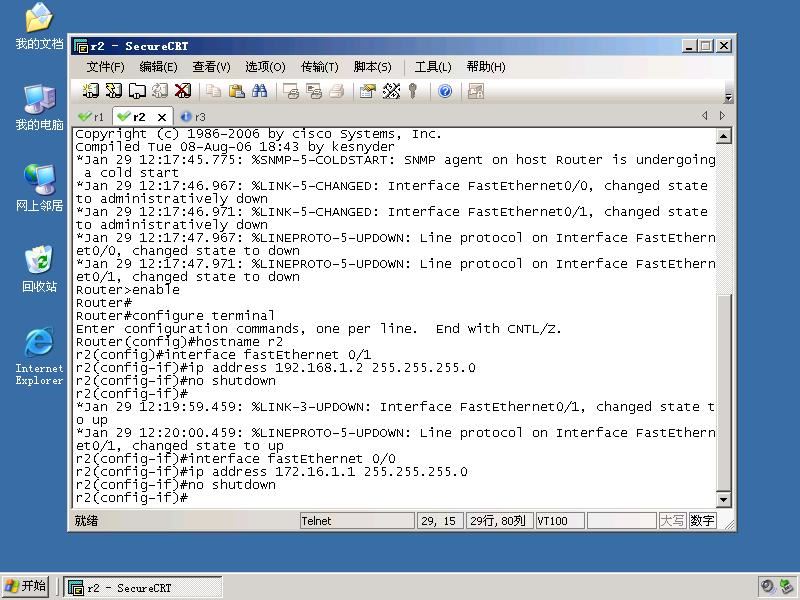Open the 文件(F) menu
The width and height of the screenshot is (800, 600).
pos(105,67)
